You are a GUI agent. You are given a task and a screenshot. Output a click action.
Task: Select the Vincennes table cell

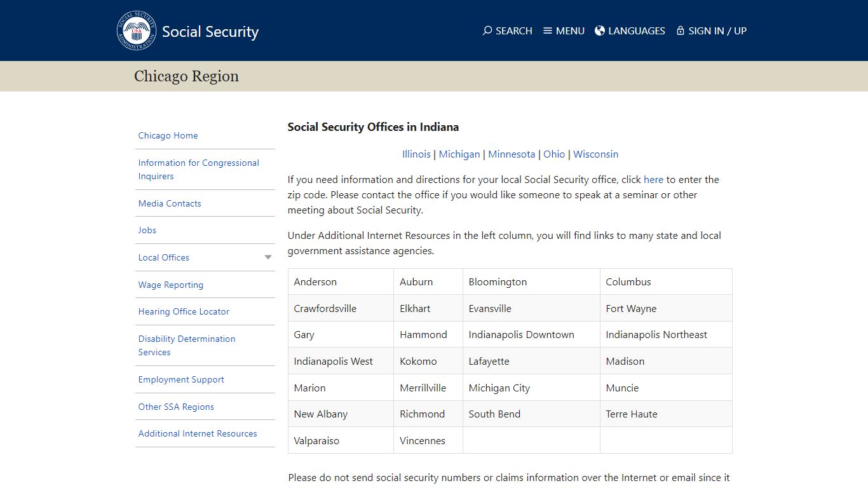click(428, 440)
